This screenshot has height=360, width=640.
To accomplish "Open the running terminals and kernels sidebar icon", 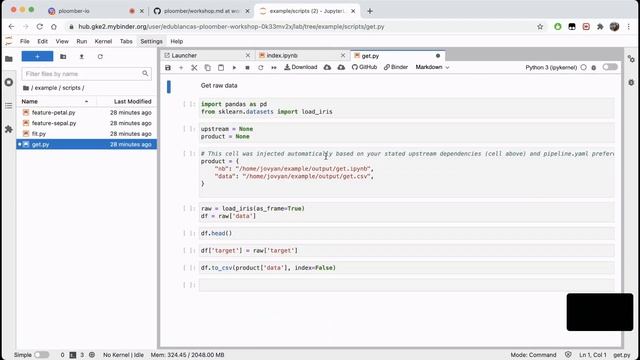I will [9, 82].
